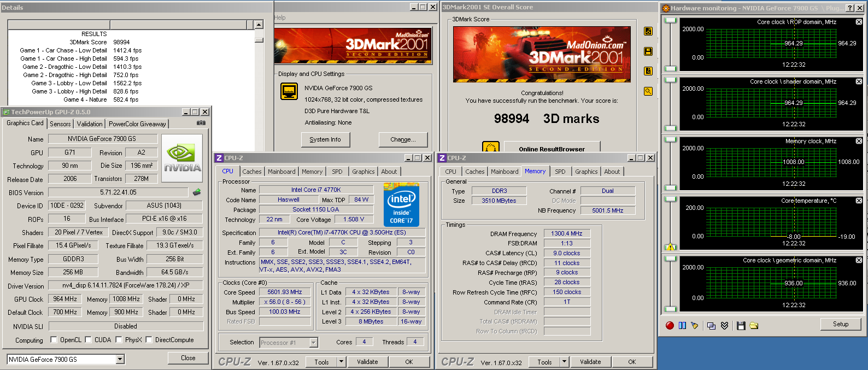
Task: Click the Setup button in Hardware monitoring
Action: [841, 324]
